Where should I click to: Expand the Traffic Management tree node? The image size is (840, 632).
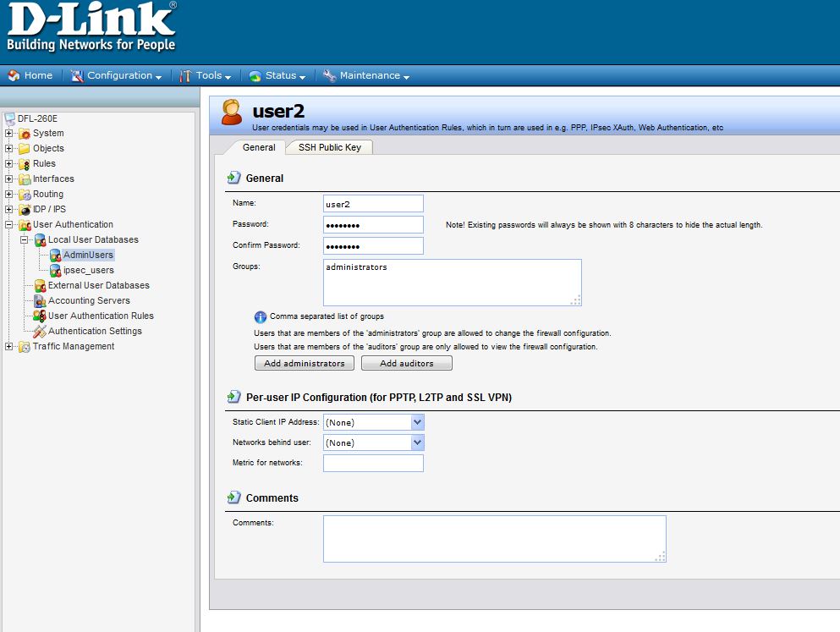click(x=9, y=346)
